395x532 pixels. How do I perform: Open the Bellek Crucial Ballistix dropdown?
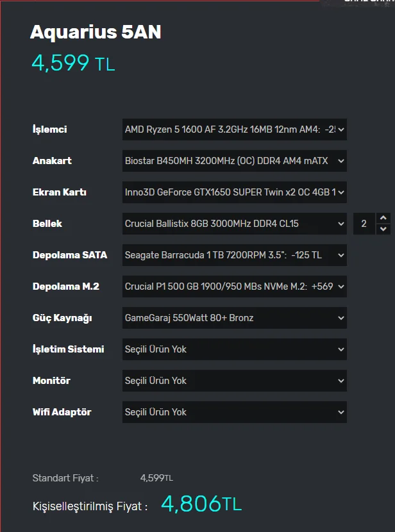click(234, 224)
